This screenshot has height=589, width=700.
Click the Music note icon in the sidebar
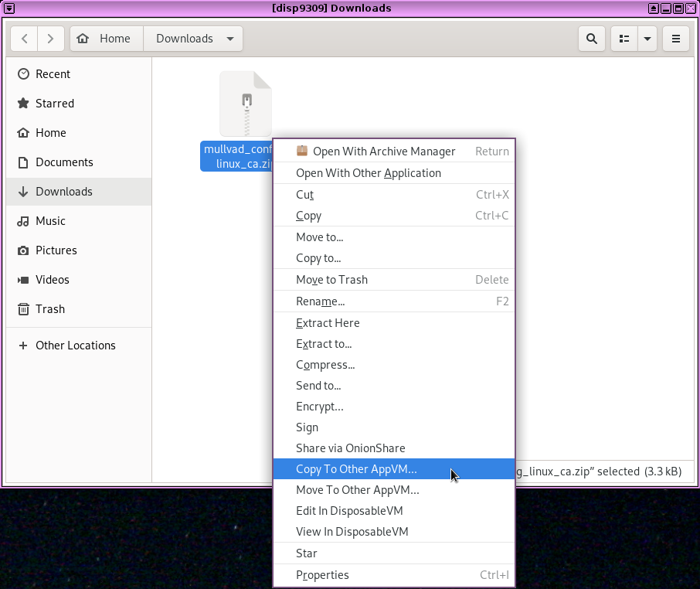(23, 221)
